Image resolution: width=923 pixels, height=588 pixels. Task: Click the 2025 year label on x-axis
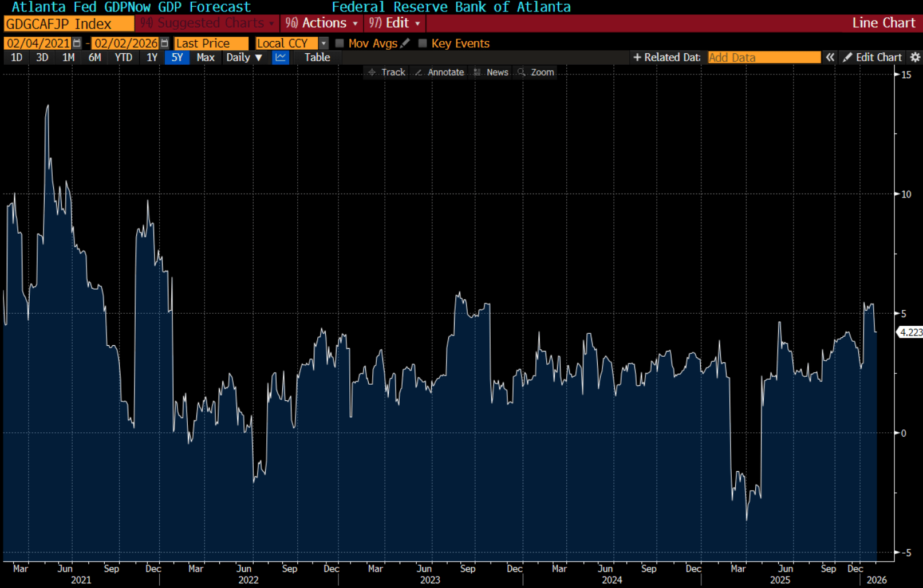tap(780, 580)
